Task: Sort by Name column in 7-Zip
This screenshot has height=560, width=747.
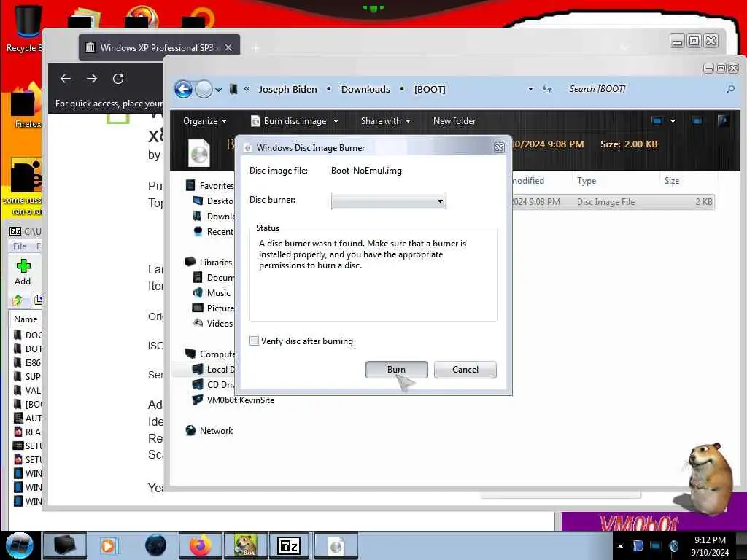Action: tap(26, 319)
